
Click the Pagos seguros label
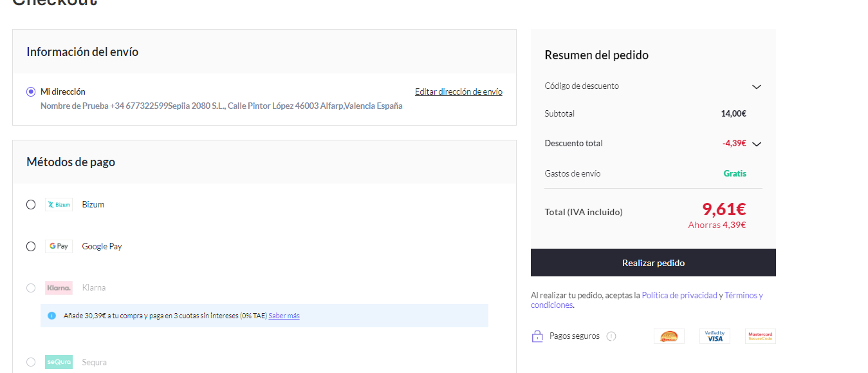pyautogui.click(x=575, y=336)
